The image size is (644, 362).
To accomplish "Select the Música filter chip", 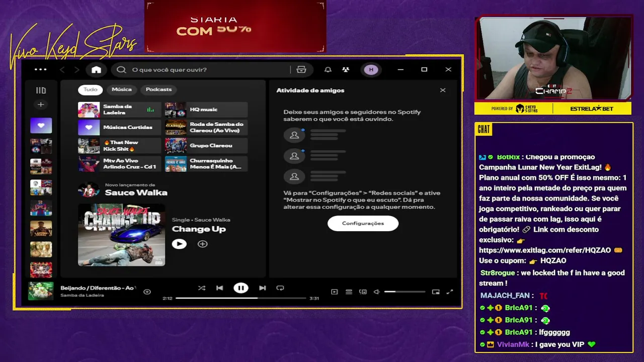I will (x=122, y=89).
